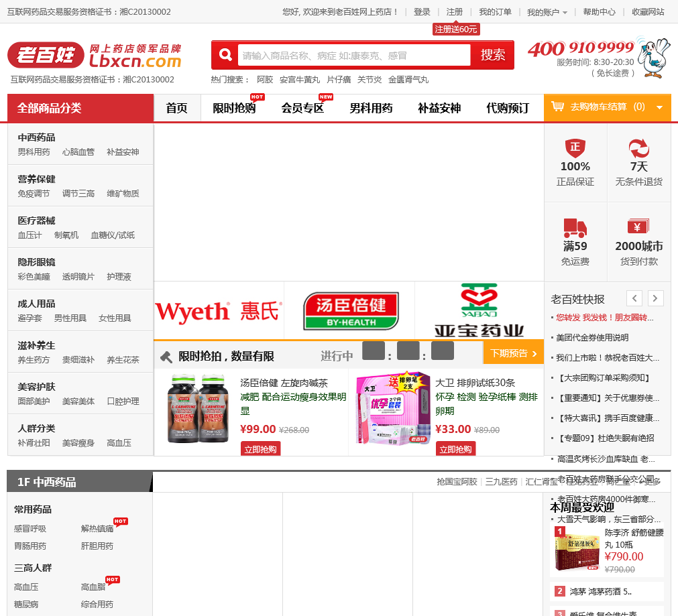The image size is (678, 616).
Task: Click the 收藏网站 link
Action: [648, 11]
